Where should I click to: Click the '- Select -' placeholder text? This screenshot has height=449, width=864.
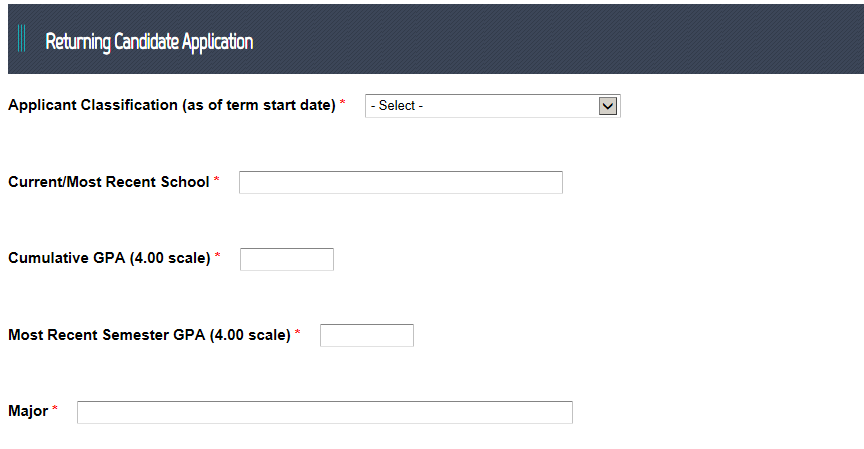pyautogui.click(x=397, y=106)
